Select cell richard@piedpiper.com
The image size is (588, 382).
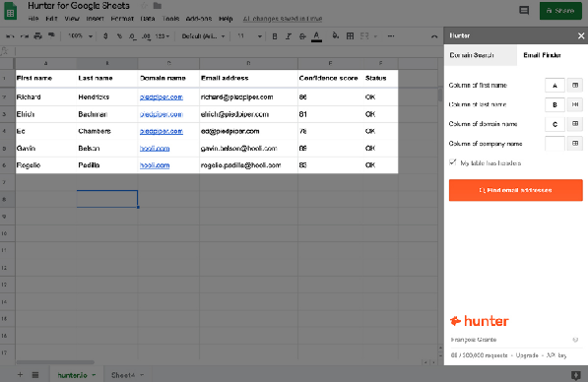(248, 97)
